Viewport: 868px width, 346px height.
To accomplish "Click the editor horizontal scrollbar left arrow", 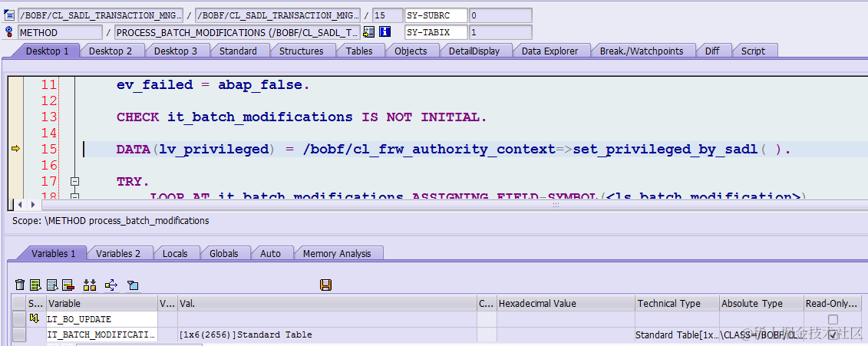I will point(20,205).
